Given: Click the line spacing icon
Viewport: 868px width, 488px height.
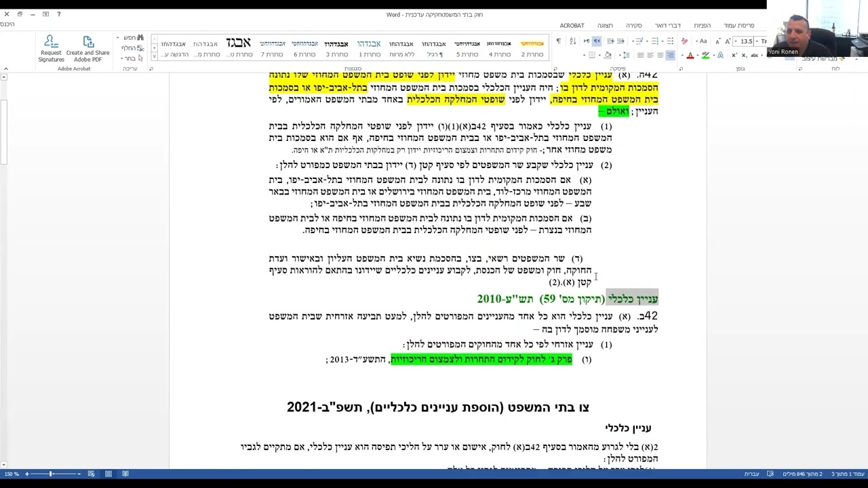Looking at the screenshot, I should point(627,55).
